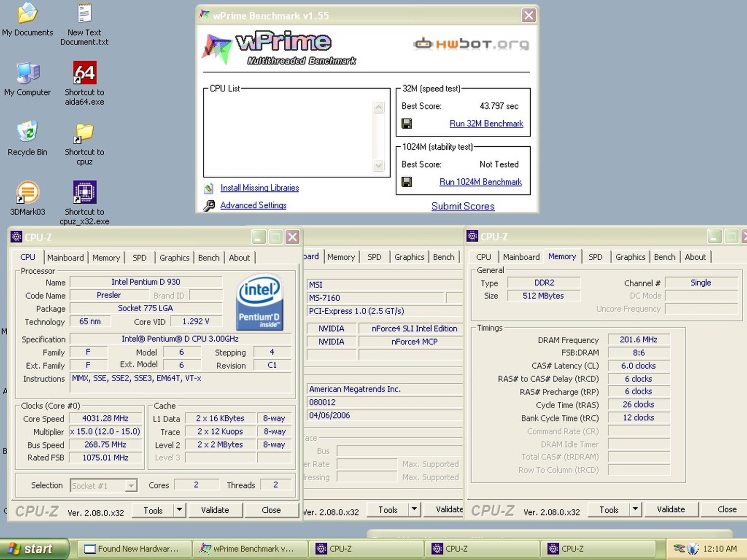Click the CPU List box
This screenshot has width=747, height=560.
(296, 134)
